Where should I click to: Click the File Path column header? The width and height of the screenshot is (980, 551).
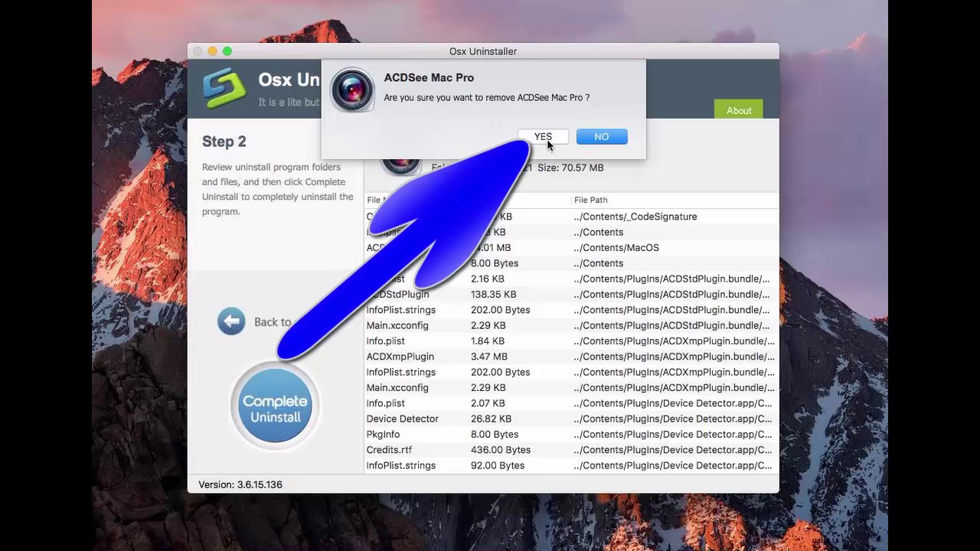coord(590,200)
